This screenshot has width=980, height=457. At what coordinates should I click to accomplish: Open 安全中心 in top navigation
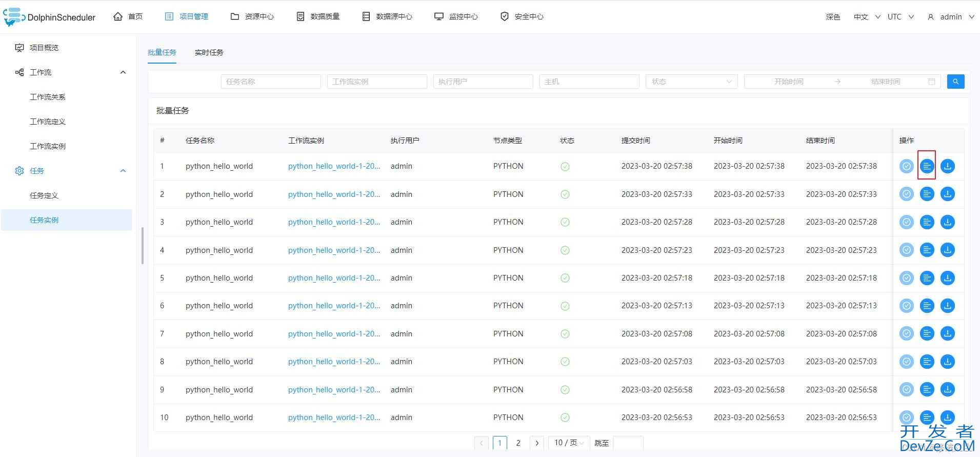522,17
